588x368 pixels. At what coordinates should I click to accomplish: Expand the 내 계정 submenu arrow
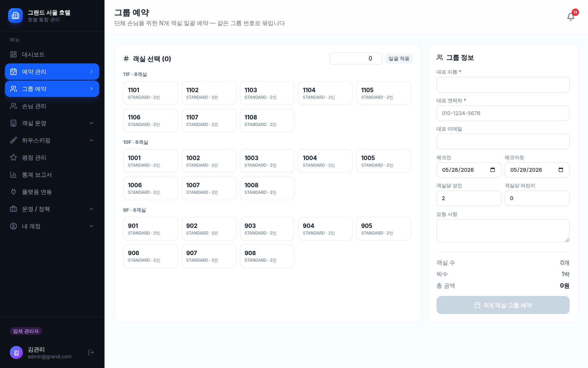pyautogui.click(x=91, y=226)
